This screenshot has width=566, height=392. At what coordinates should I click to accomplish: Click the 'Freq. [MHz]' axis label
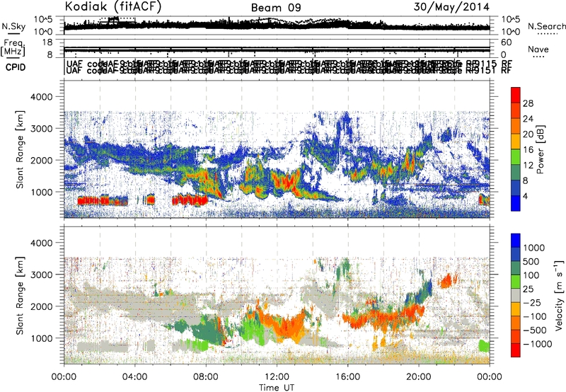click(13, 47)
